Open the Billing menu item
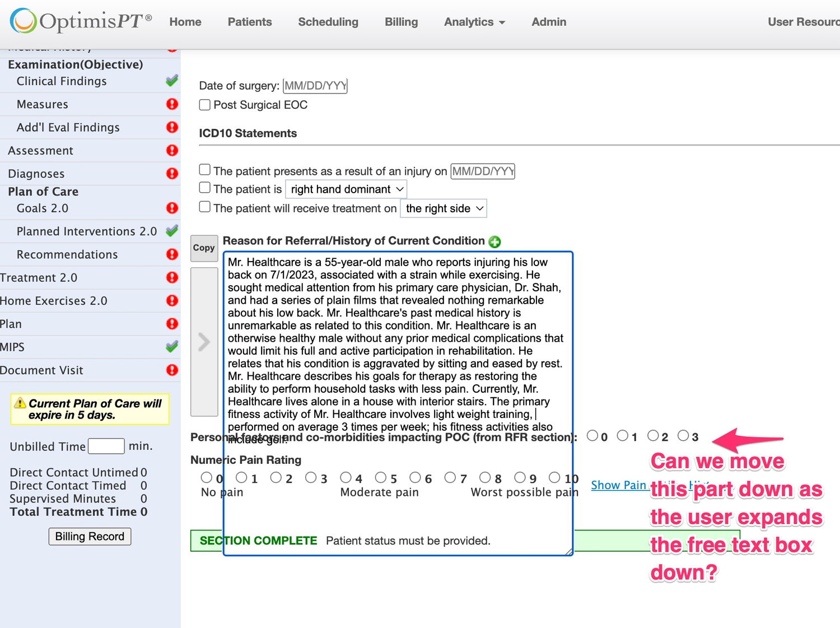The image size is (840, 628). (x=401, y=22)
